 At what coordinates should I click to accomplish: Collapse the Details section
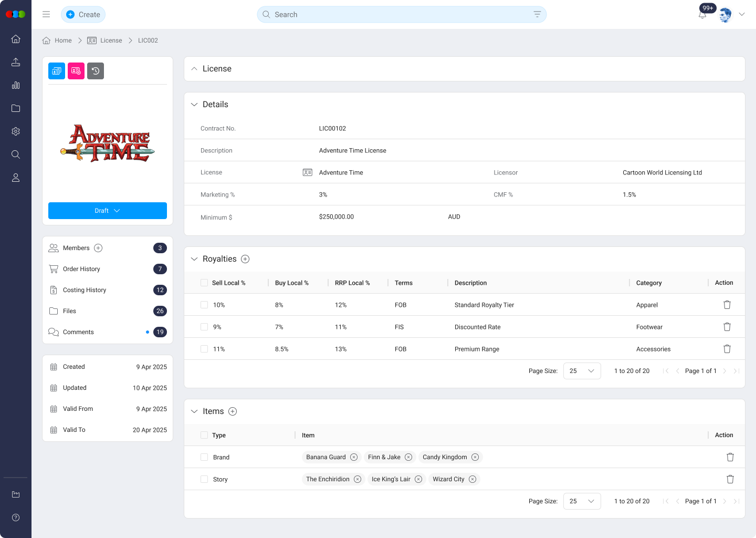[194, 104]
